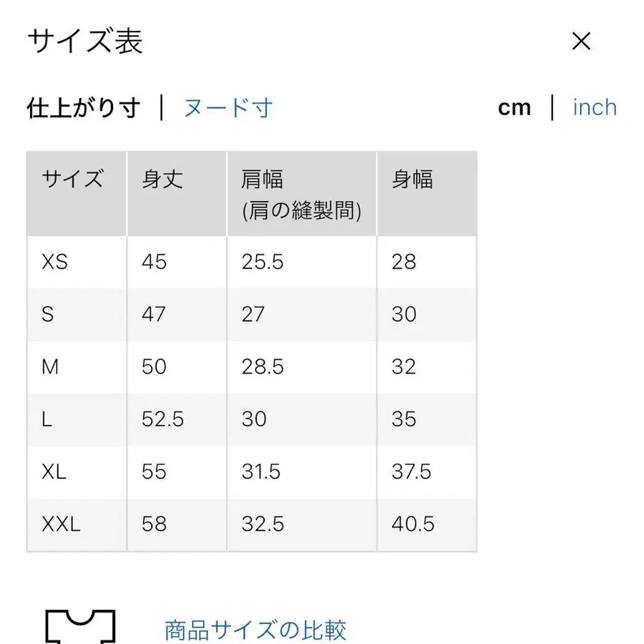644x644 pixels.
Task: Click the T-shirt outline icon
Action: (81, 627)
